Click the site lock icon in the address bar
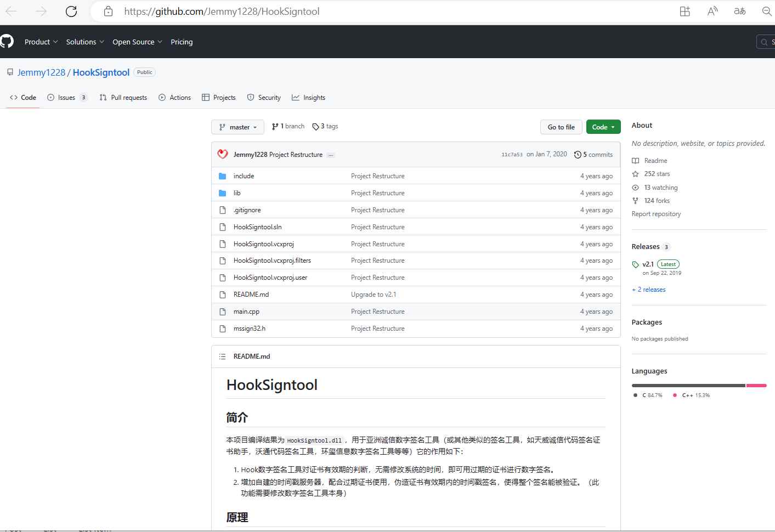 109,11
